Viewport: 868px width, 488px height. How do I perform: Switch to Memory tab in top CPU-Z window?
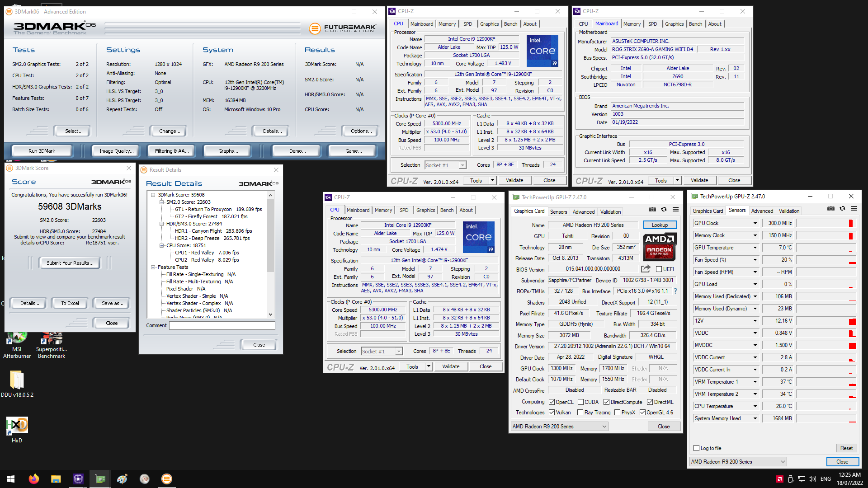[447, 24]
